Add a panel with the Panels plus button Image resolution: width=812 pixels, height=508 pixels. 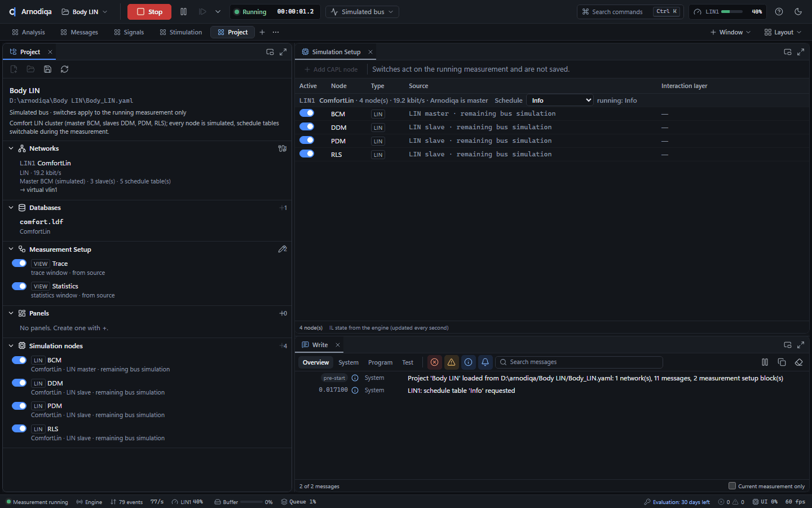[283, 313]
